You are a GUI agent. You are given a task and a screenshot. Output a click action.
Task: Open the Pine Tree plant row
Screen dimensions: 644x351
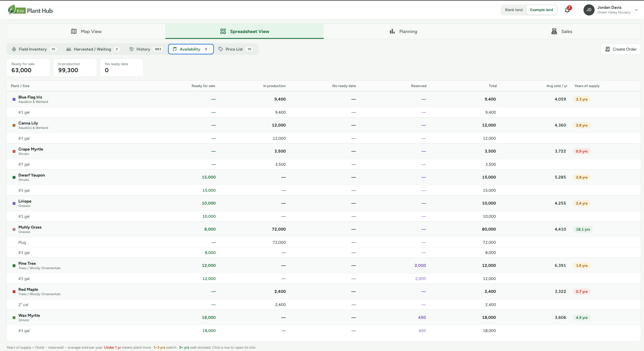324,266
